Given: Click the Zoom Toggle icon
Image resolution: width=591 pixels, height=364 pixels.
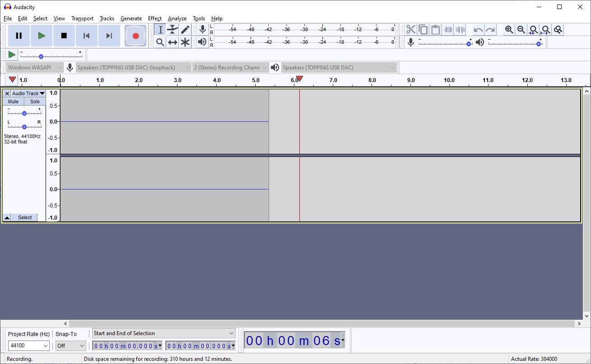Looking at the screenshot, I should coord(558,30).
